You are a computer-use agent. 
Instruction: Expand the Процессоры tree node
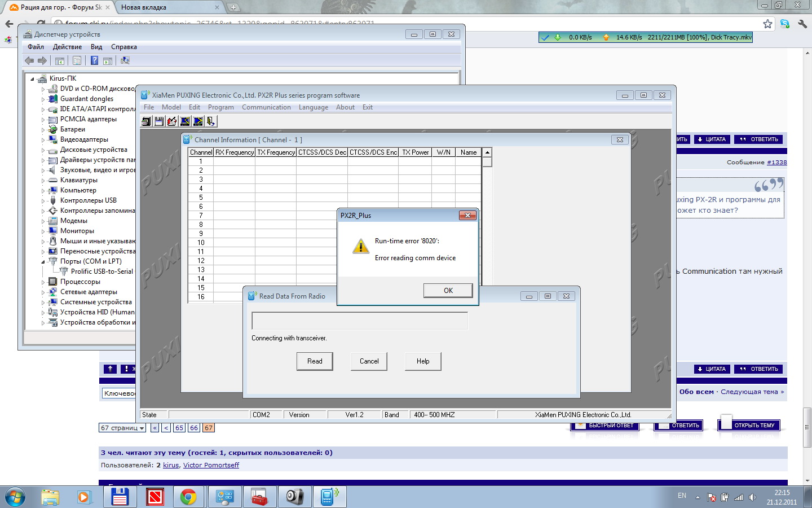pos(43,282)
